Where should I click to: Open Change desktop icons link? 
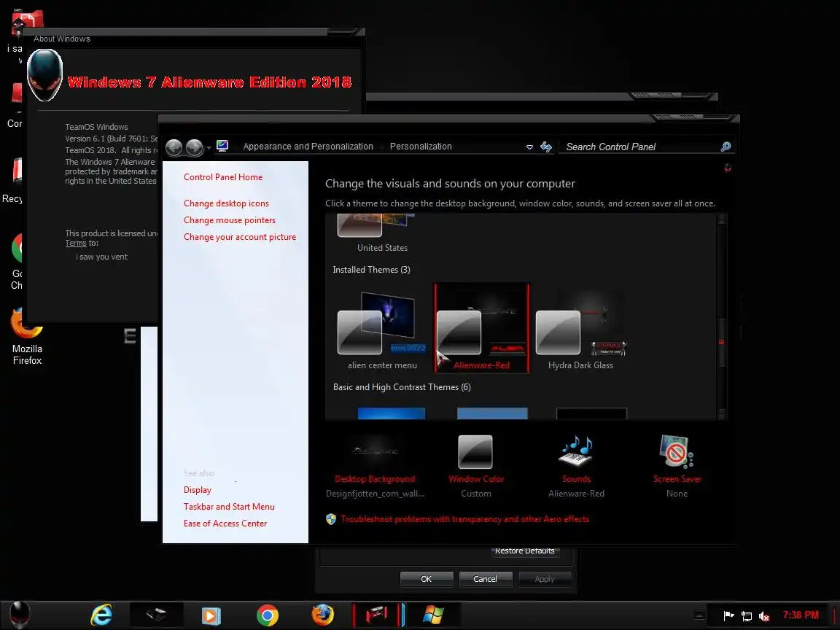click(x=226, y=203)
